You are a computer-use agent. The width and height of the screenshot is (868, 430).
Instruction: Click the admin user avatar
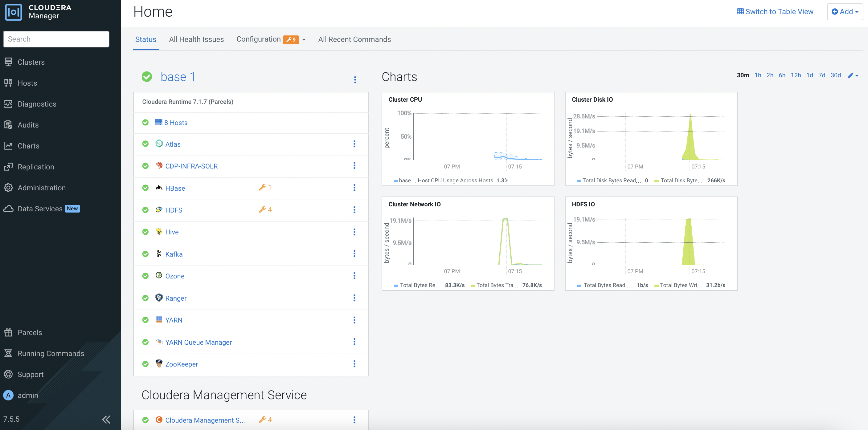(8, 395)
